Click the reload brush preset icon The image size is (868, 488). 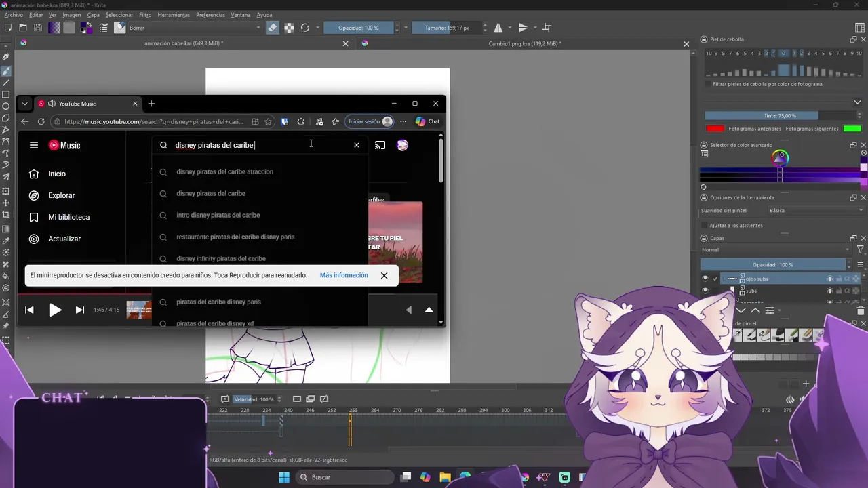pyautogui.click(x=305, y=28)
